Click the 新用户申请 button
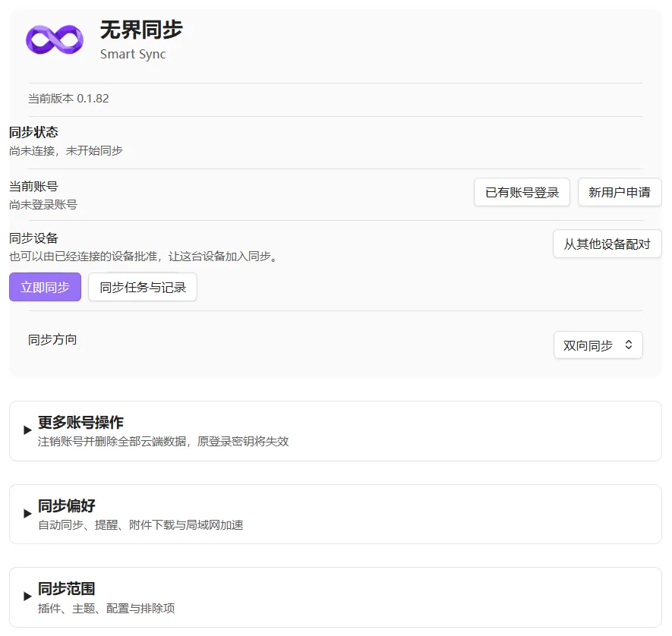 coord(620,192)
